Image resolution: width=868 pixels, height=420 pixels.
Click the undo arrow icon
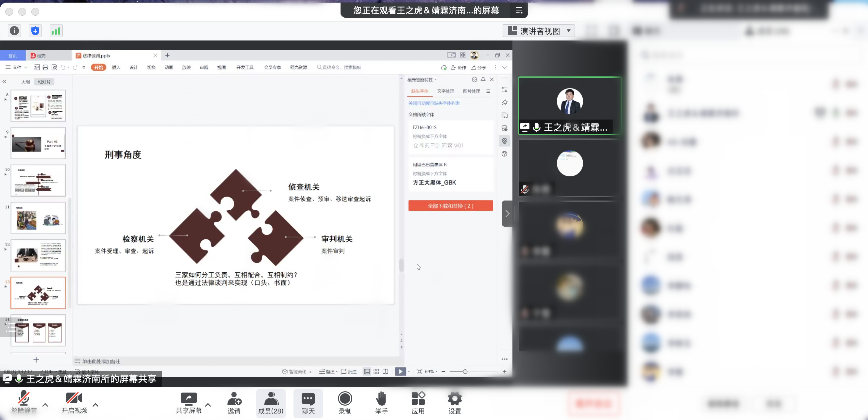pyautogui.click(x=63, y=67)
